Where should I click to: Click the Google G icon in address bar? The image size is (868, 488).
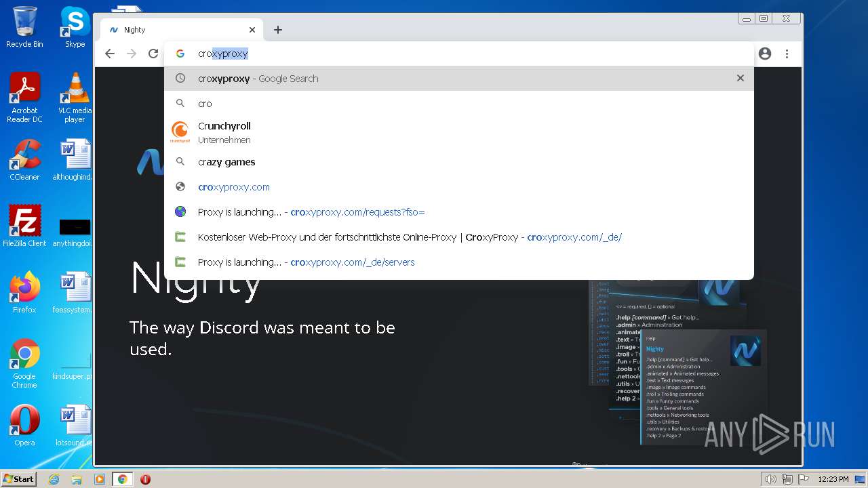[x=180, y=54]
